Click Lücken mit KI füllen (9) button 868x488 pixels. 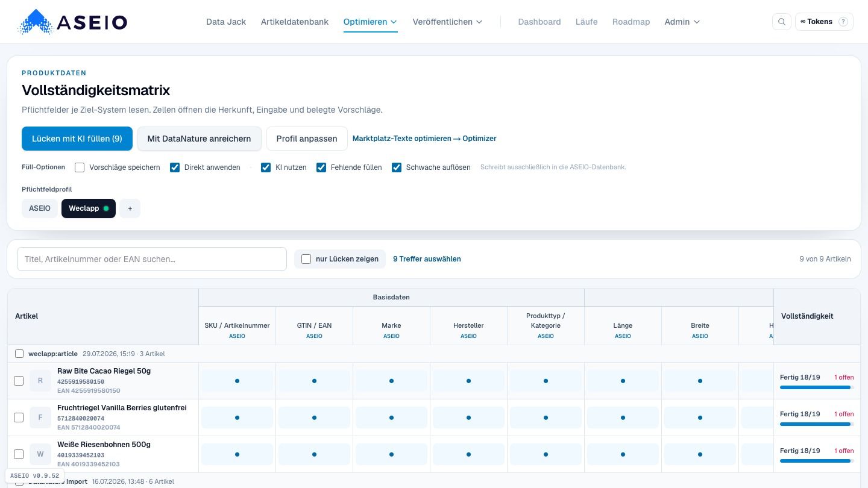pyautogui.click(x=77, y=139)
